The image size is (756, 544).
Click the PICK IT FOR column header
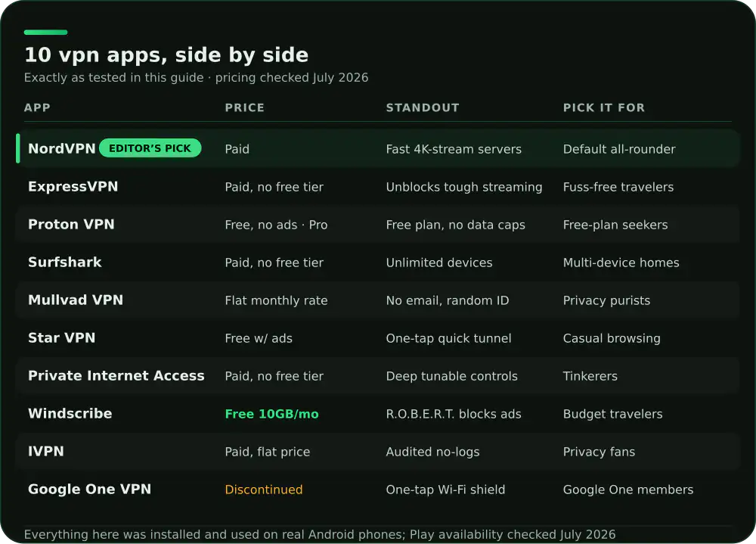(x=603, y=107)
